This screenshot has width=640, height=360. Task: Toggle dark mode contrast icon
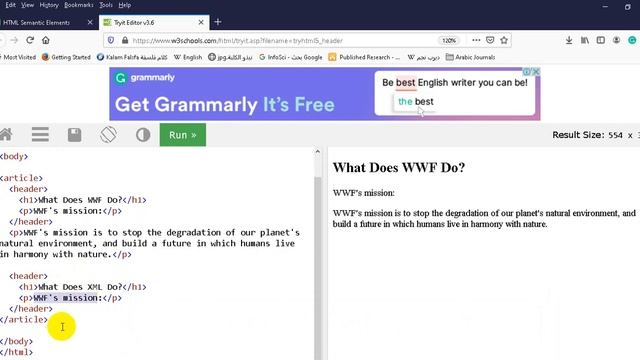143,135
